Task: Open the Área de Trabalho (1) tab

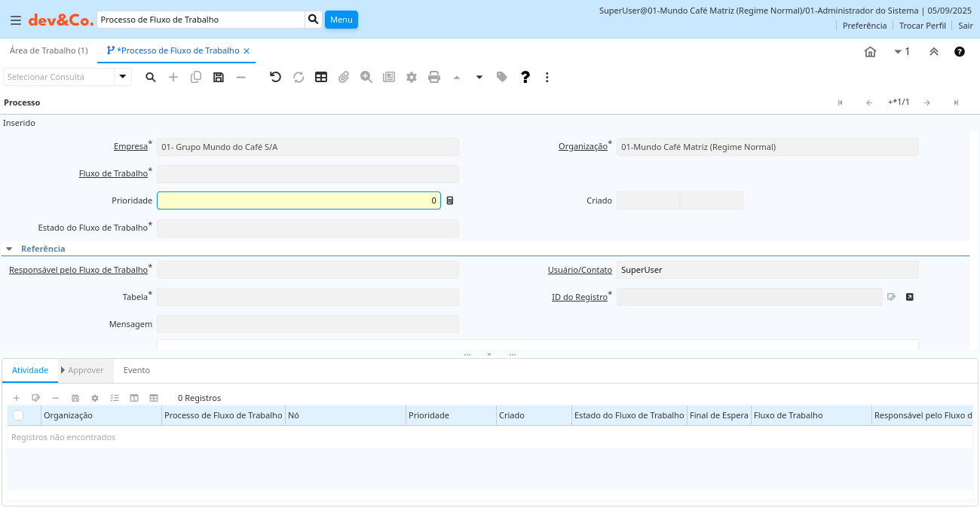Action: coord(48,50)
